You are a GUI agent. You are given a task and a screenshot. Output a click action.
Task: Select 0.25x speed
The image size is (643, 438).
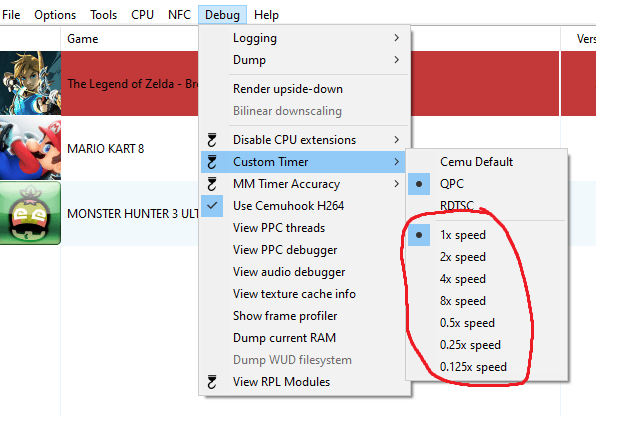pos(487,345)
